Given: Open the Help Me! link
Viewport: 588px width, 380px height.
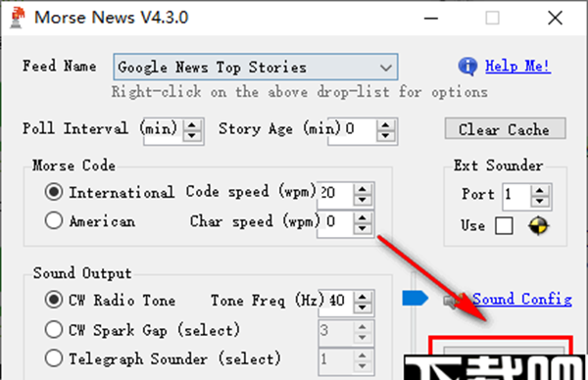Looking at the screenshot, I should [517, 67].
